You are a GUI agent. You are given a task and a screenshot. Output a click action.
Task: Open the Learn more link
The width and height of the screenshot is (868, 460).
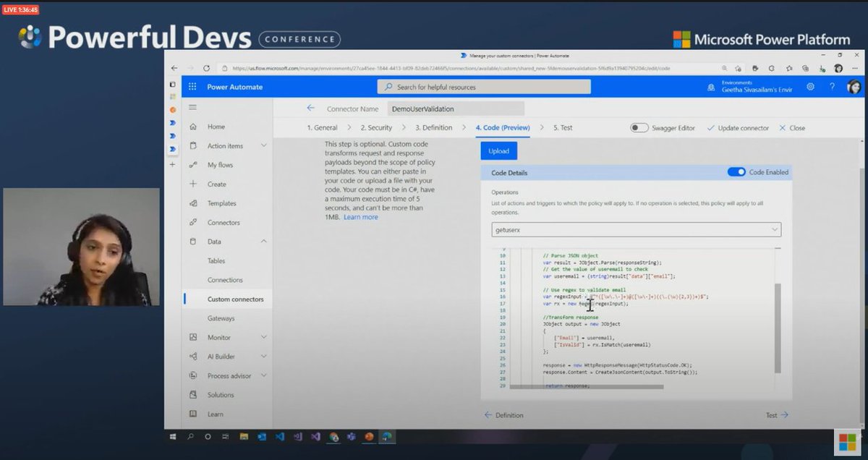pos(361,217)
